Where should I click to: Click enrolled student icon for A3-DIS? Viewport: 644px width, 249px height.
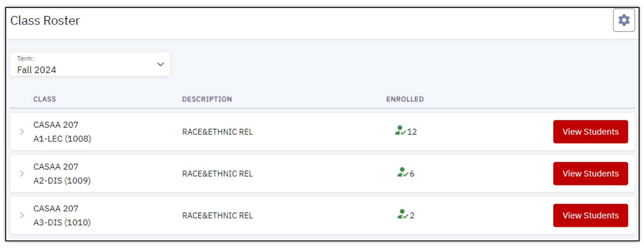[x=402, y=214]
